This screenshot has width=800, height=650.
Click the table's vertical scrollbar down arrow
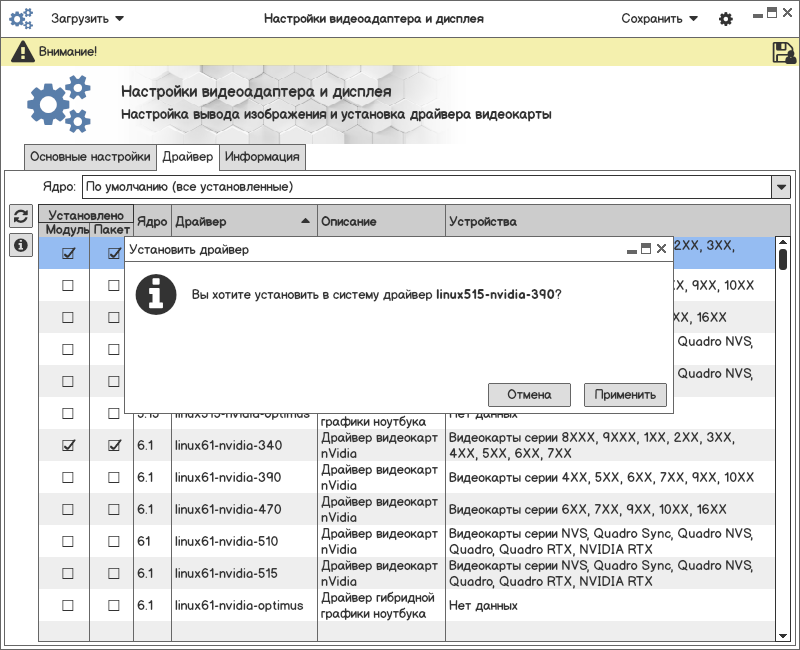pos(783,634)
